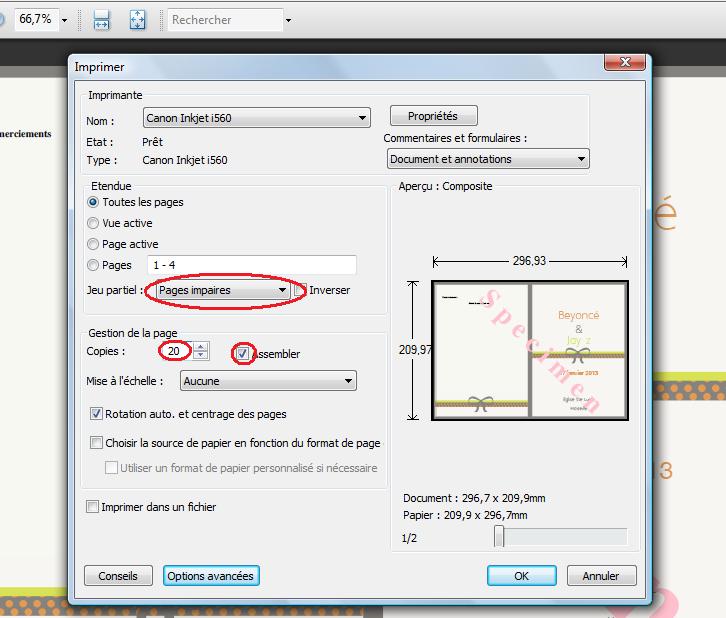Enable the Inverser checkbox

301,290
